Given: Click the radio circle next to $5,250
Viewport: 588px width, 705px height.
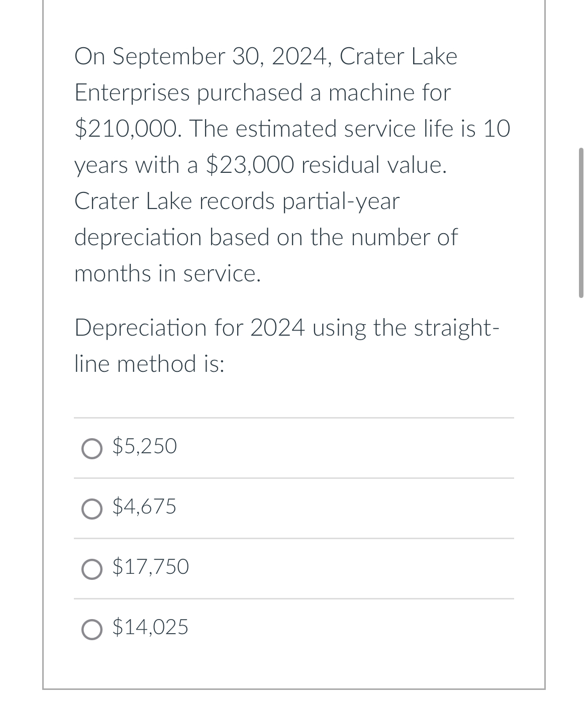Looking at the screenshot, I should [92, 448].
